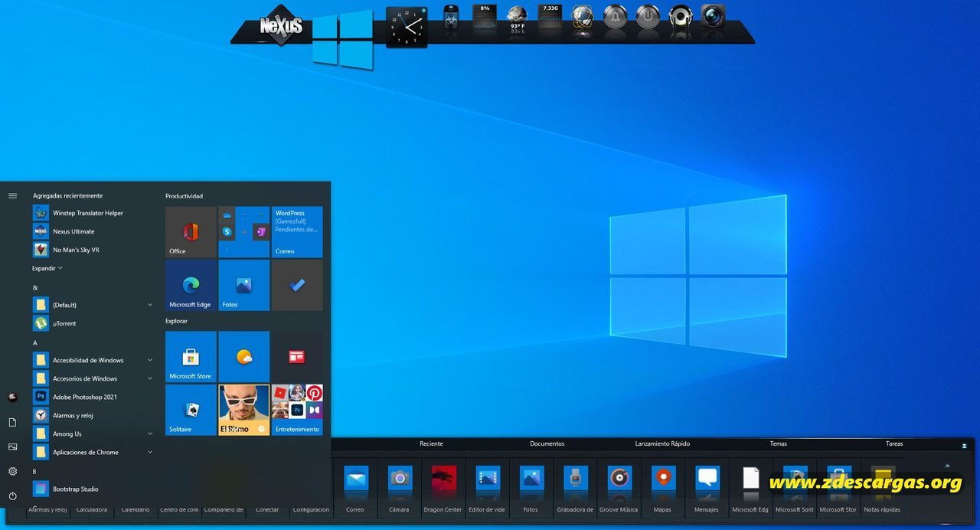Open Documents from the Start rail
The width and height of the screenshot is (980, 530).
[12, 422]
